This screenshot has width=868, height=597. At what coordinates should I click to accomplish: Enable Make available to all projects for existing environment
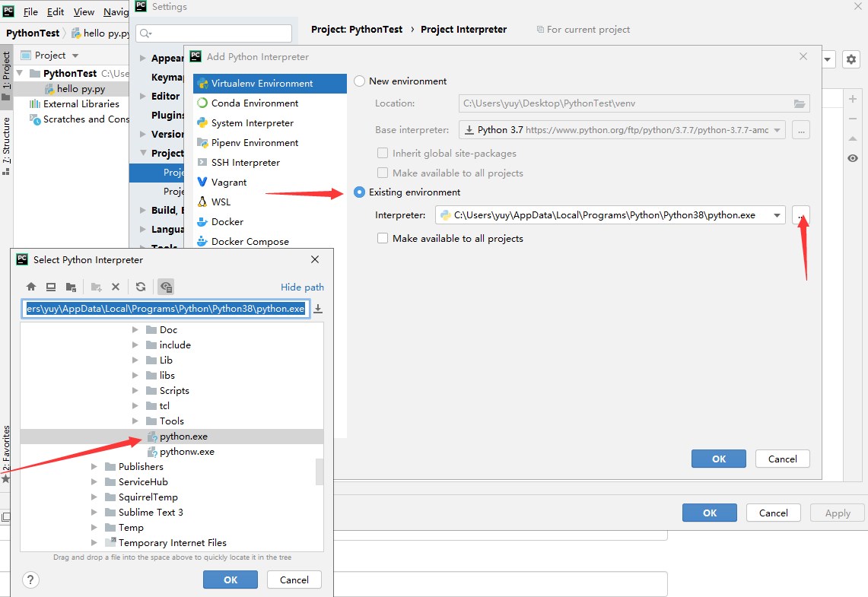(x=383, y=239)
